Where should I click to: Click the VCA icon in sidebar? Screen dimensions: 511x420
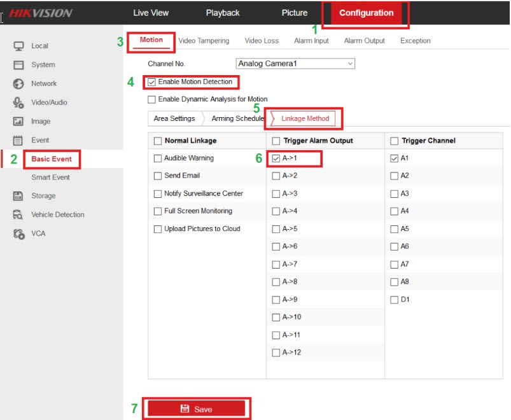pyautogui.click(x=18, y=234)
